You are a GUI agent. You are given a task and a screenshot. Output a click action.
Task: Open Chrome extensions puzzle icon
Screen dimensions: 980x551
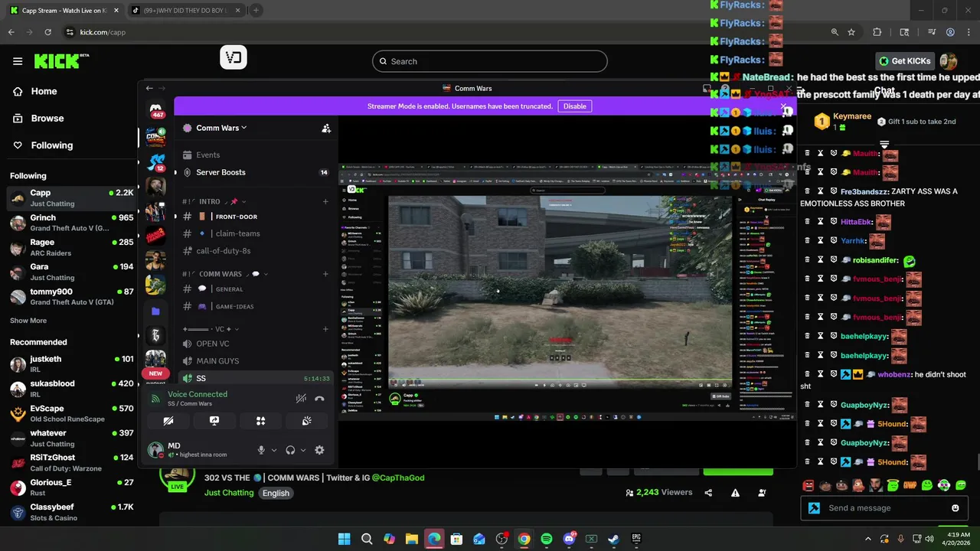coord(877,32)
